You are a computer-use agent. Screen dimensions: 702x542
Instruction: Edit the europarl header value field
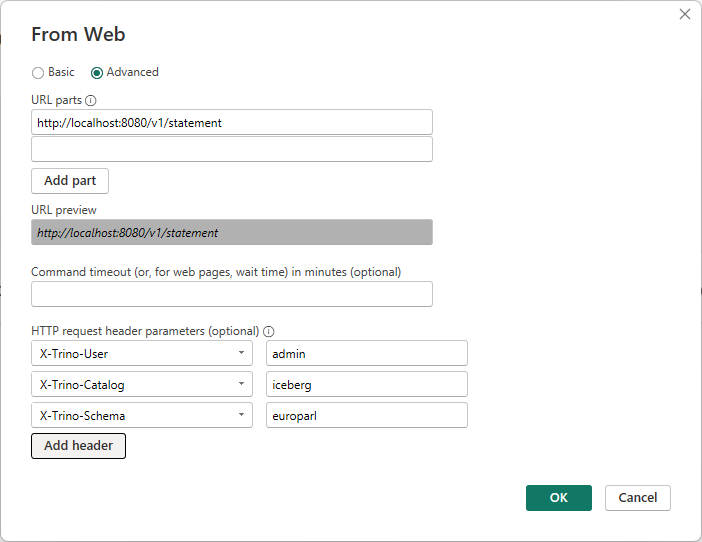coord(366,416)
